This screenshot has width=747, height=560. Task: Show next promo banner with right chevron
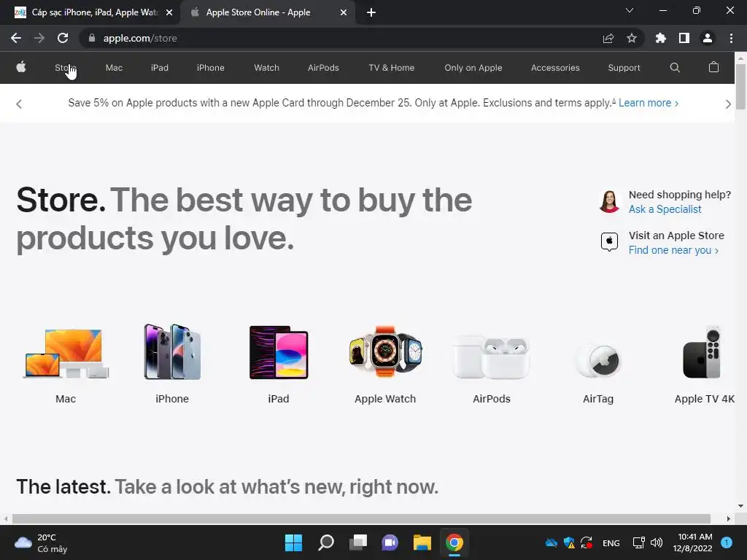point(728,104)
